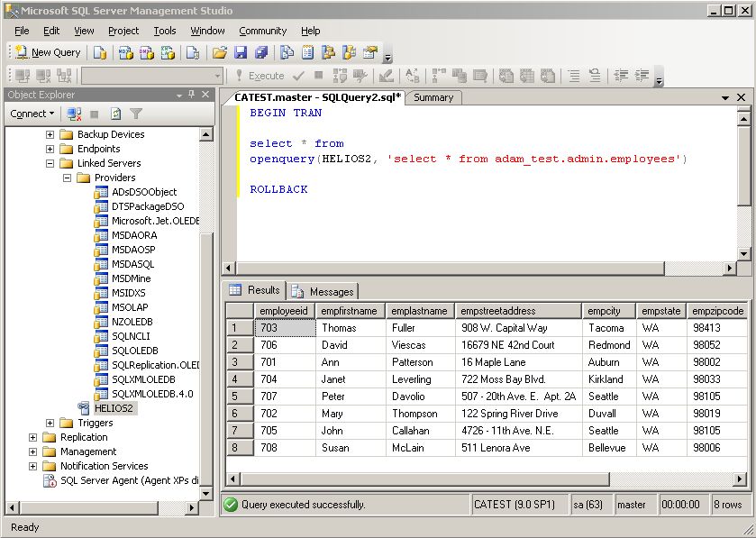Expand the Notification Services node
756x538 pixels.
[32, 466]
